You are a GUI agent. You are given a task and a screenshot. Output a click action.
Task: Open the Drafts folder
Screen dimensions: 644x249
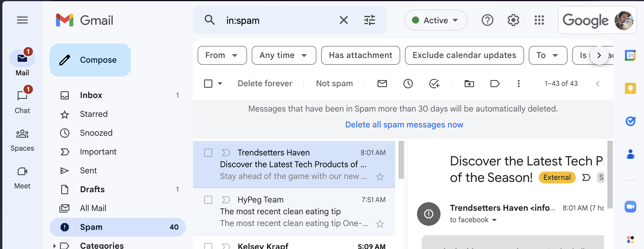[x=92, y=190]
